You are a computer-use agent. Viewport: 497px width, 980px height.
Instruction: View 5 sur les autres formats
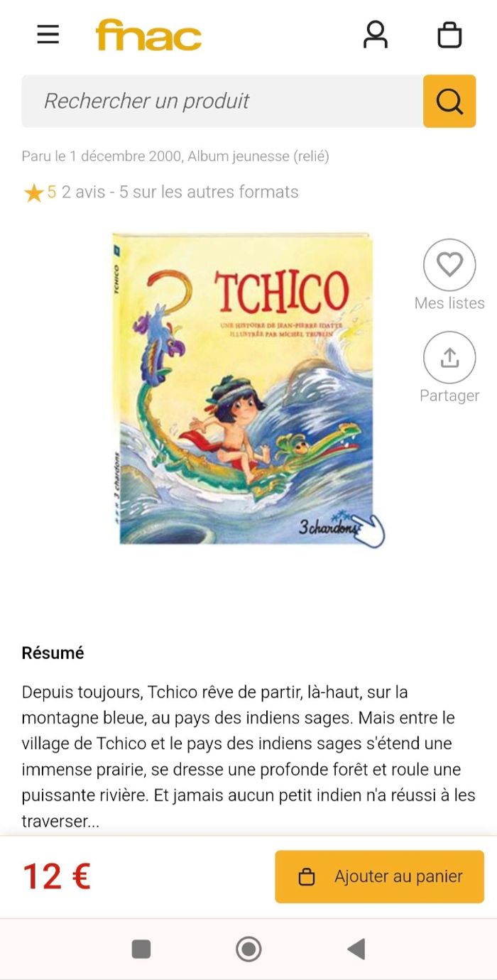pyautogui.click(x=209, y=192)
